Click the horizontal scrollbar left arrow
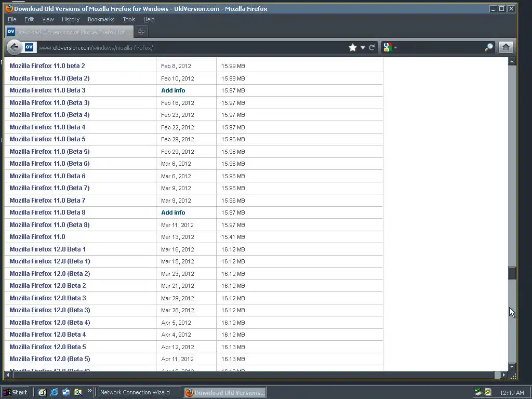The height and width of the screenshot is (399, 532). (8, 375)
